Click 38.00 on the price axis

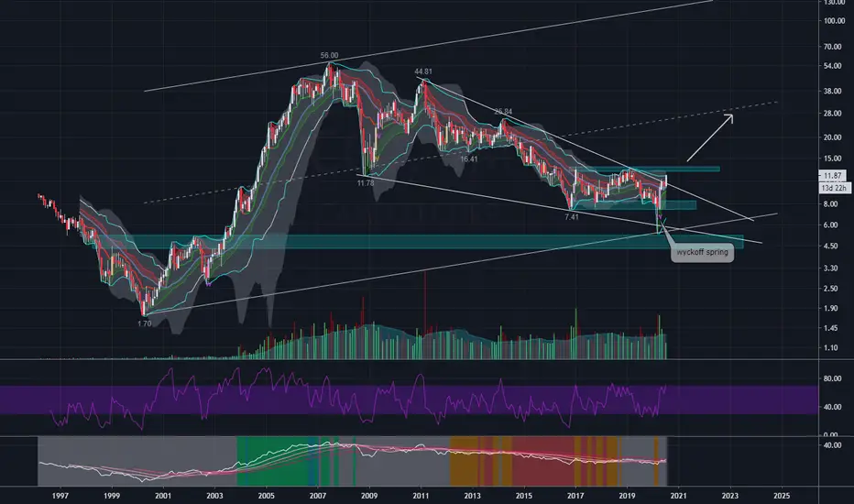coord(833,91)
